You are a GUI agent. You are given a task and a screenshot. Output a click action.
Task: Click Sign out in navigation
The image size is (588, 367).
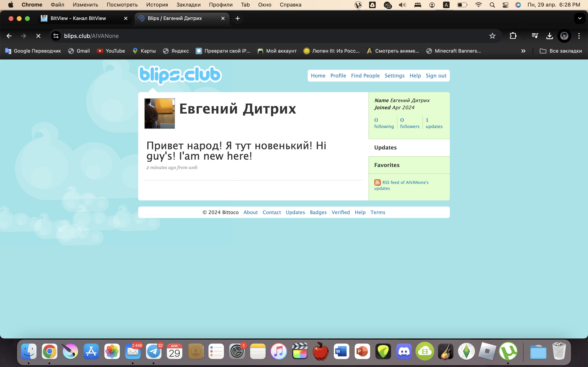[x=436, y=76]
